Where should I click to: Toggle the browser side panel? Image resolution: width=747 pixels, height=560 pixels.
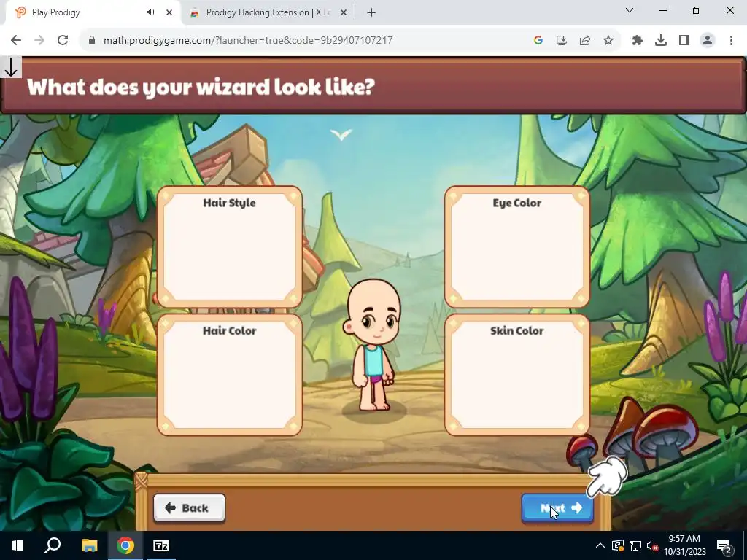pos(684,41)
